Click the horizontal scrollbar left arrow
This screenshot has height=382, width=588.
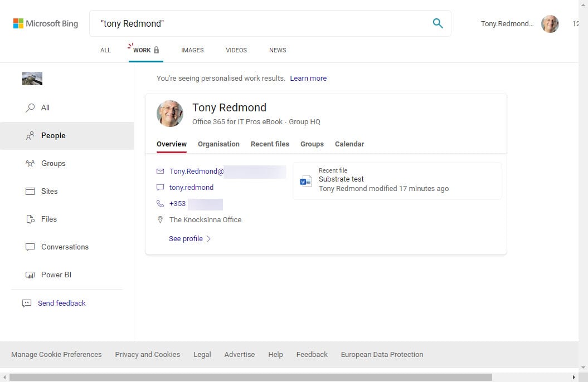4,377
